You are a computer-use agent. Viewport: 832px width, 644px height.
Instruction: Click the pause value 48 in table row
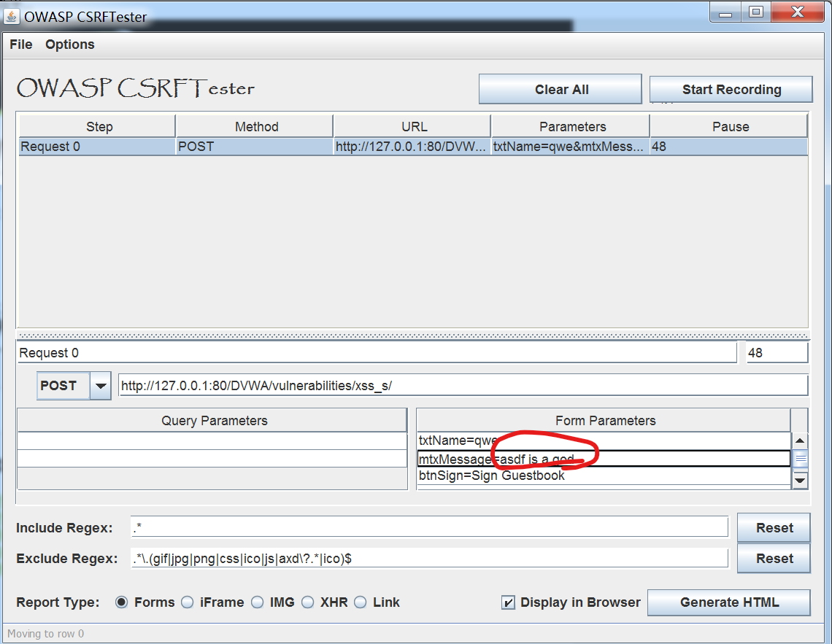(728, 147)
